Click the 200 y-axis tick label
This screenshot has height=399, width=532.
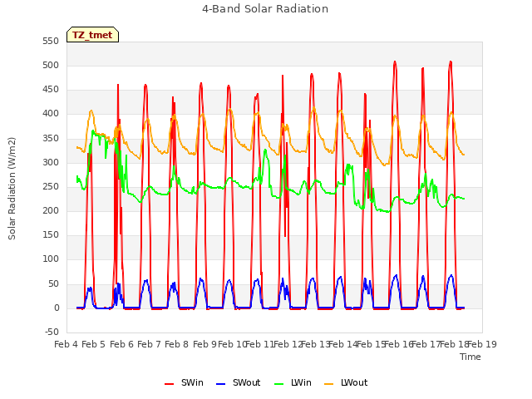pos(51,210)
